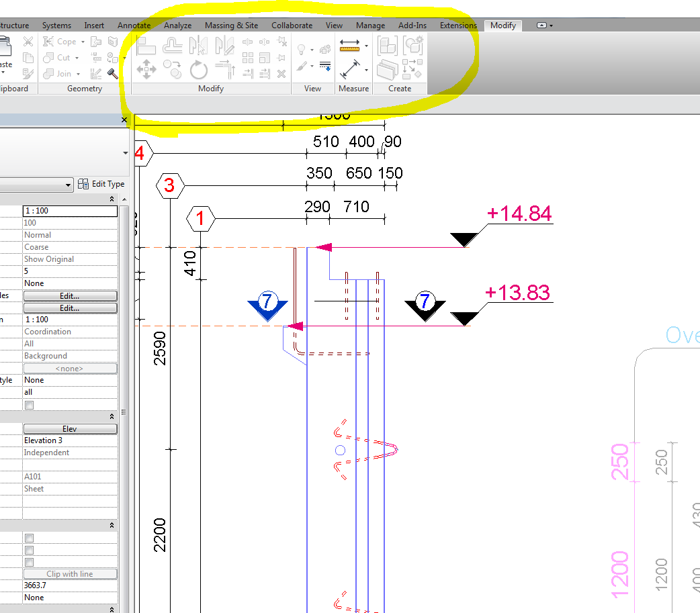
Task: Open the instance filter dropdown beside Edit Type
Action: [x=68, y=185]
